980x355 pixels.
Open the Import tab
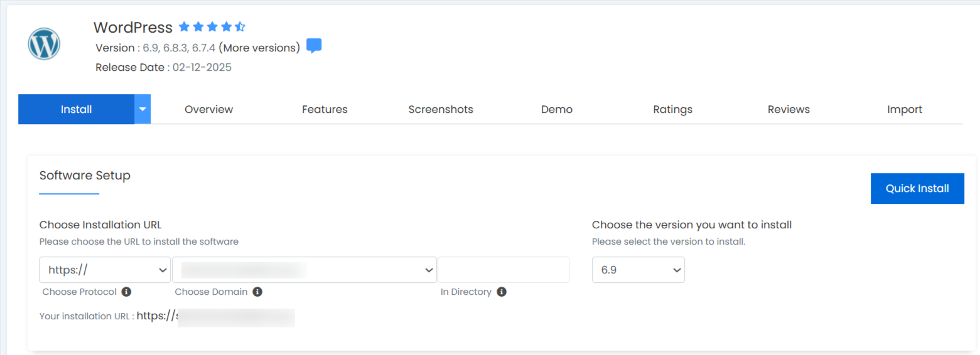click(x=905, y=109)
